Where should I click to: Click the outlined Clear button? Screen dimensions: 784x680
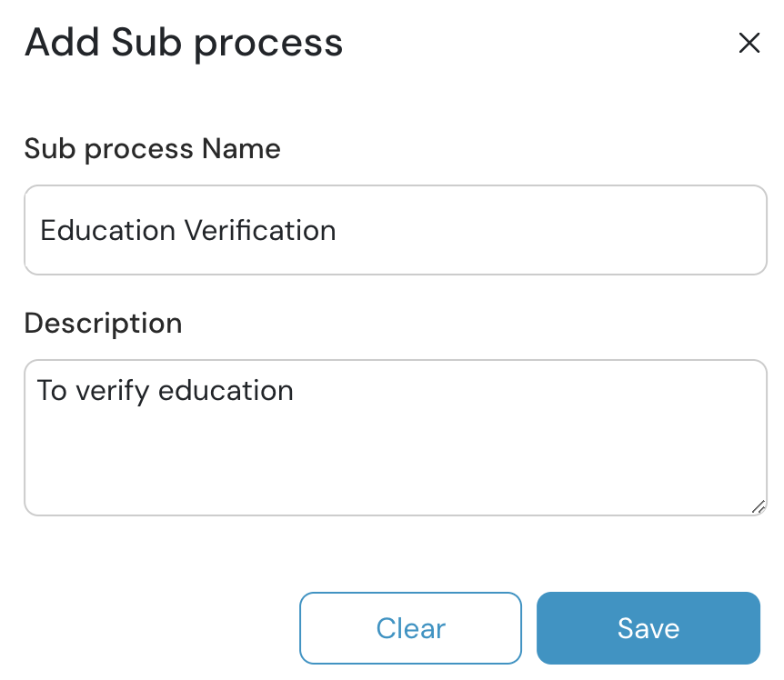[410, 628]
